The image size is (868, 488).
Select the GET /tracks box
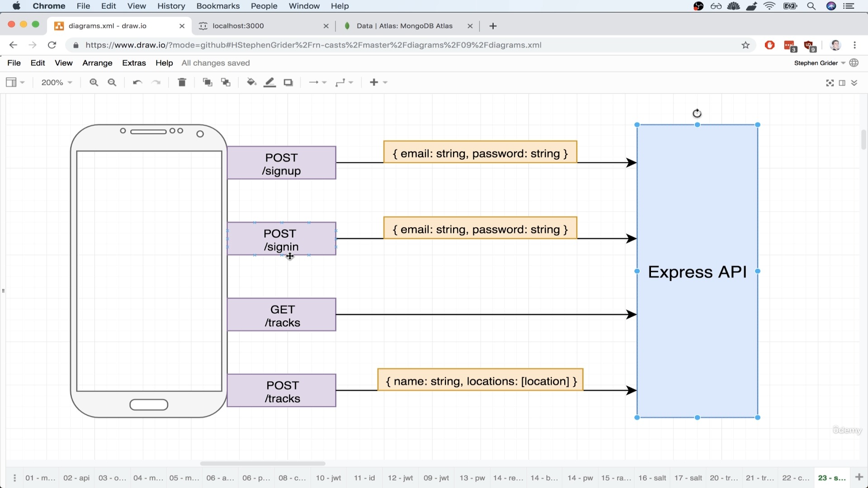click(x=281, y=314)
